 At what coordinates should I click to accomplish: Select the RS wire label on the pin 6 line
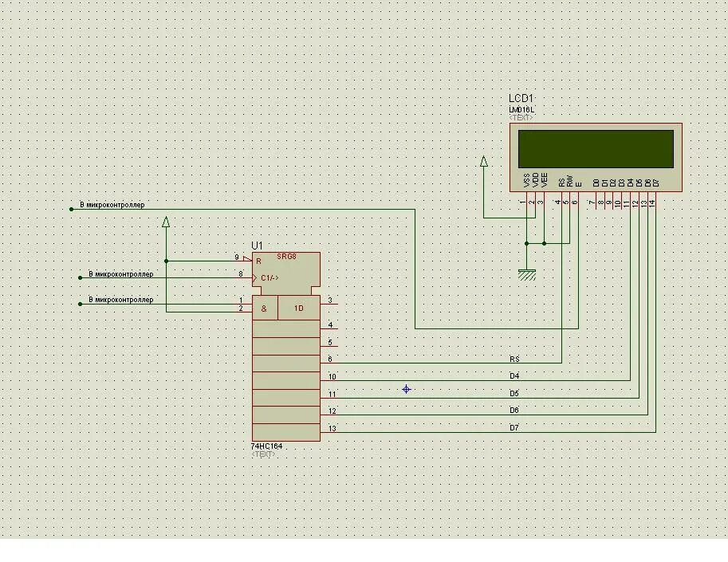coord(514,360)
